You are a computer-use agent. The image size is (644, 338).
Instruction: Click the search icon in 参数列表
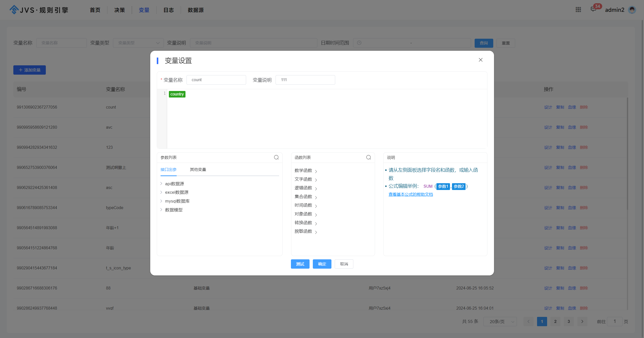[x=276, y=157]
